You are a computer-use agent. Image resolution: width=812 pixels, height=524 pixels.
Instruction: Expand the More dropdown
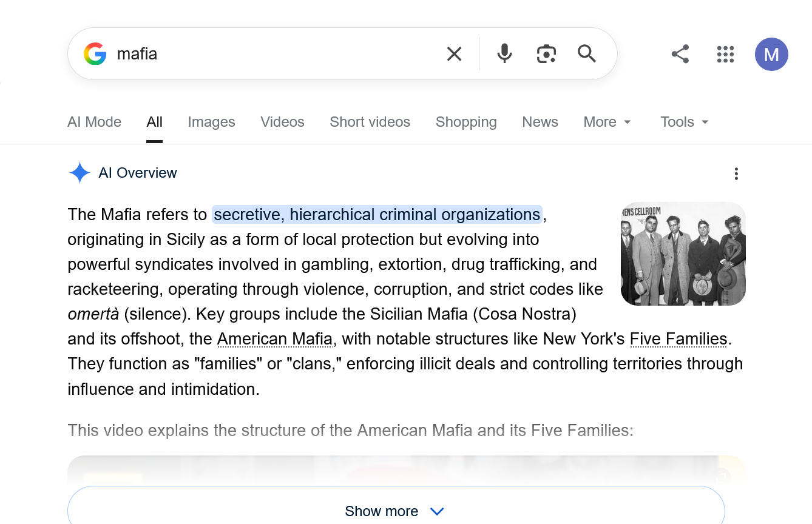607,122
